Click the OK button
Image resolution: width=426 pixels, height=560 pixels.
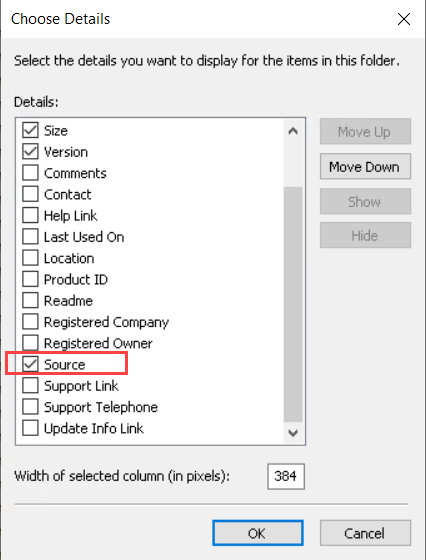[258, 533]
